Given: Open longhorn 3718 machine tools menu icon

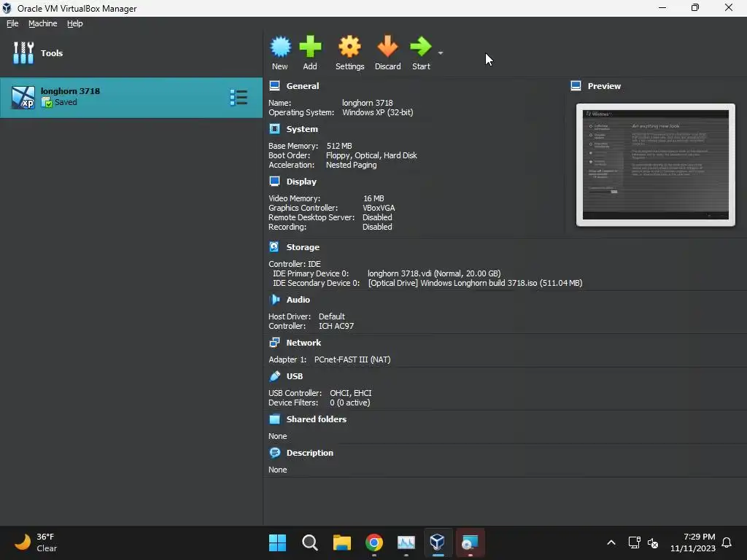Looking at the screenshot, I should 239,98.
